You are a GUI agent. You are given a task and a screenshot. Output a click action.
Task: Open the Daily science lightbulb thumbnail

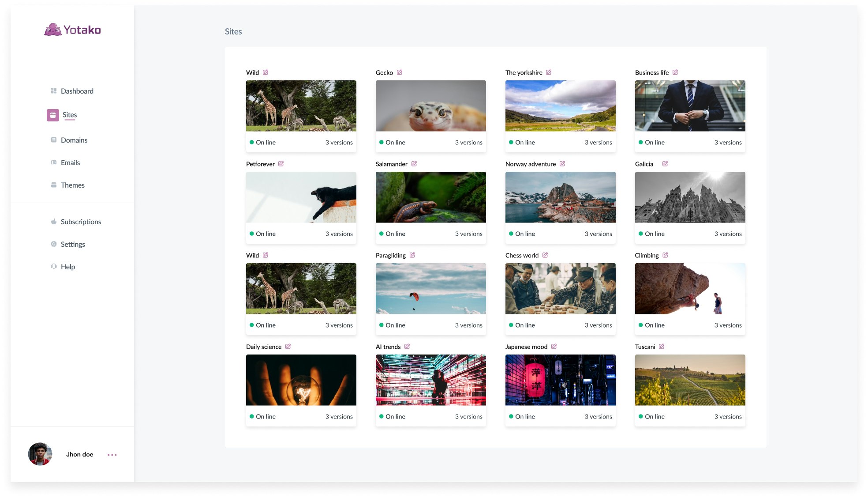pos(301,380)
